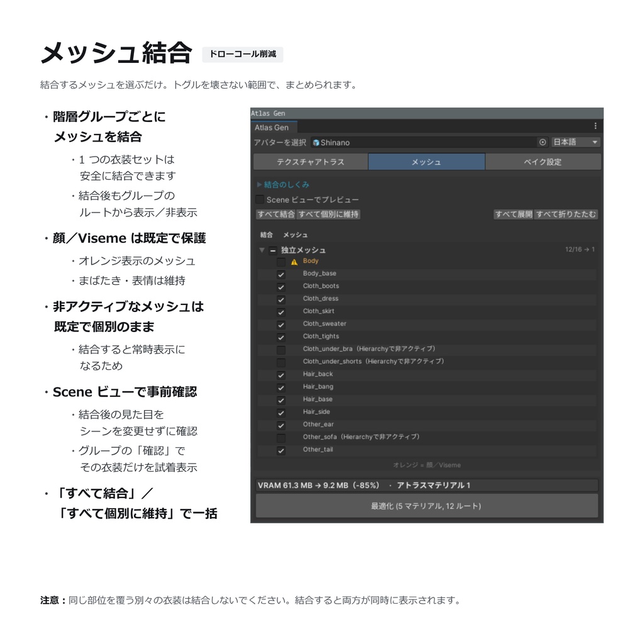This screenshot has height=644, width=644.
Task: Select the Hair_back mesh label
Action: point(318,374)
